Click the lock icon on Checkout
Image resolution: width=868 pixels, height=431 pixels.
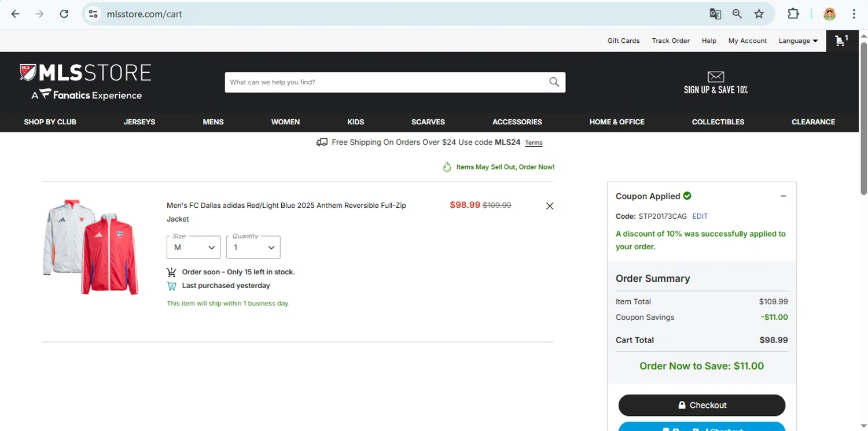pyautogui.click(x=682, y=405)
